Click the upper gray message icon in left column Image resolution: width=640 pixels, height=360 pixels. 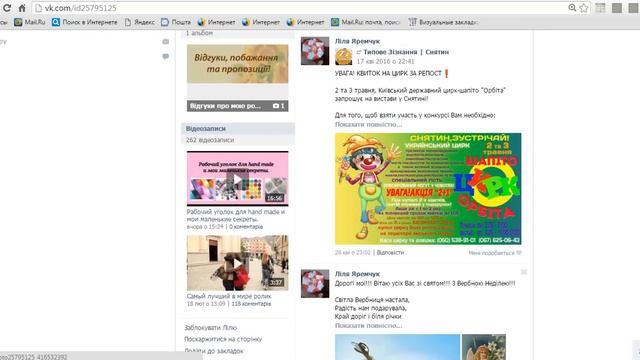pos(165,42)
